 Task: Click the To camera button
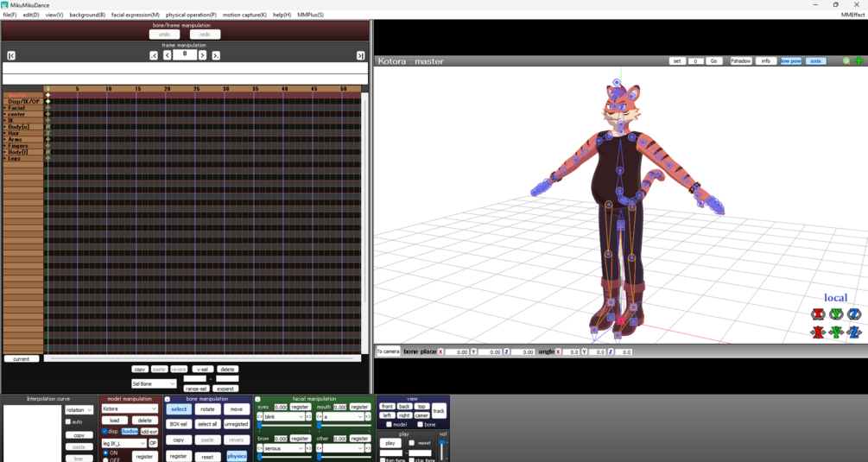388,351
